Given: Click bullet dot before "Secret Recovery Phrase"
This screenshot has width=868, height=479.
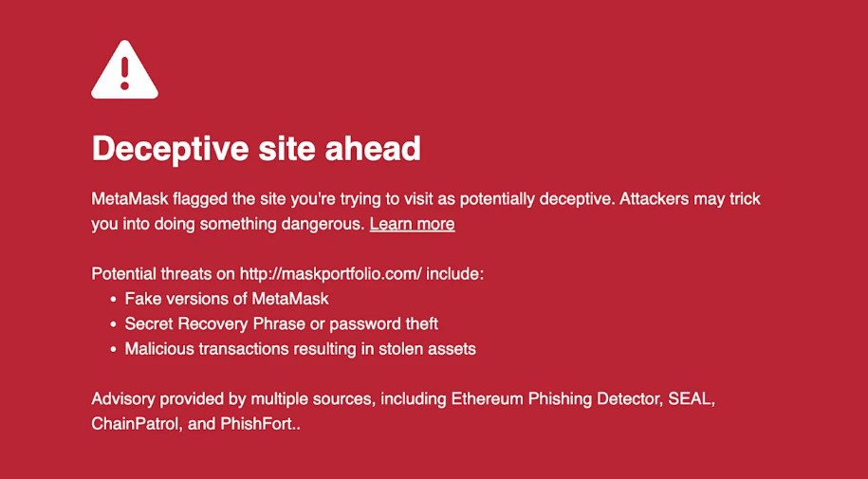Looking at the screenshot, I should tap(113, 323).
